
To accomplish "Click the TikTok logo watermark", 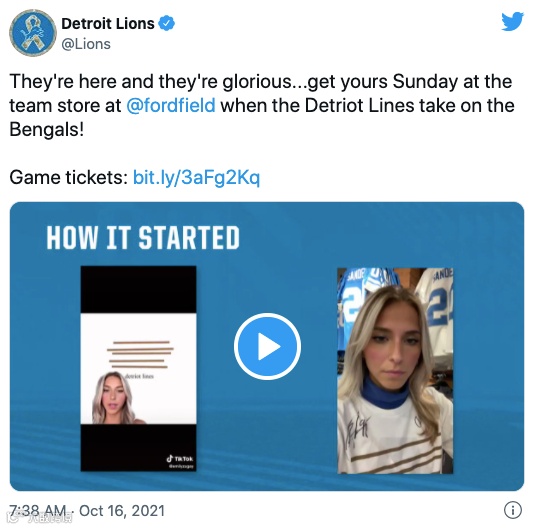I will (180, 459).
